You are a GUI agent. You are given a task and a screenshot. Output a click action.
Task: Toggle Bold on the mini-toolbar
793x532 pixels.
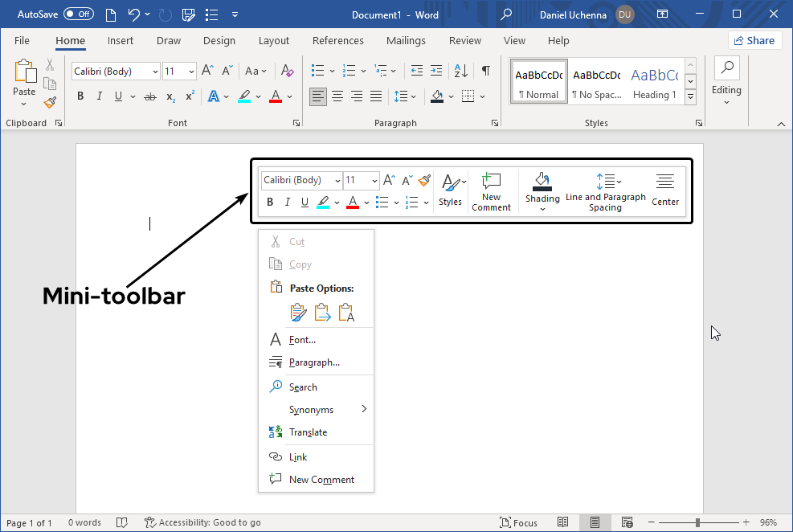[270, 202]
